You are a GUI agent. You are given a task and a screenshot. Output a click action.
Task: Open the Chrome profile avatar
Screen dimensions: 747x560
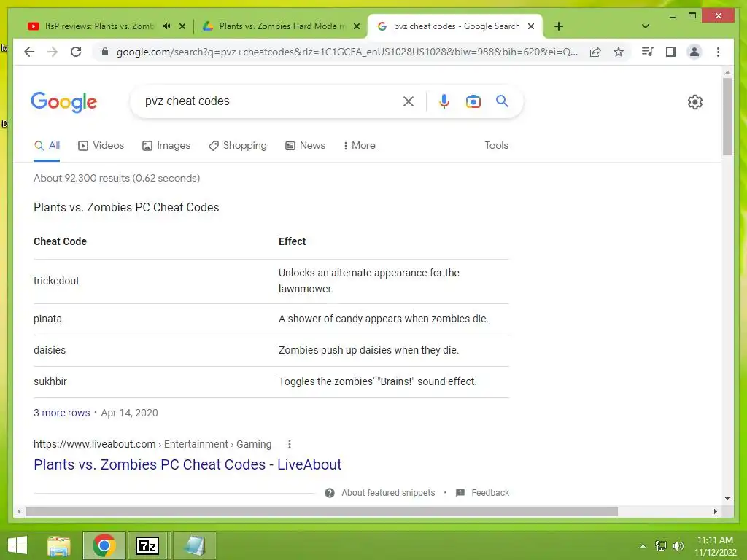click(x=694, y=52)
